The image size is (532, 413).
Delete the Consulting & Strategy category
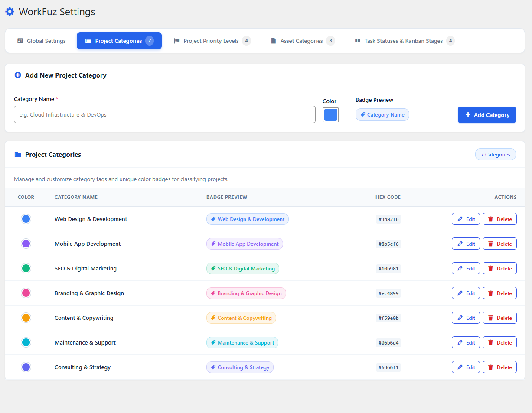coord(499,367)
